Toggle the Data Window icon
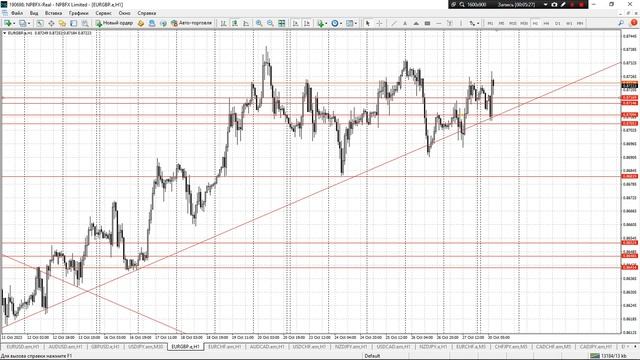The height and width of the screenshot is (360, 640). pos(51,23)
